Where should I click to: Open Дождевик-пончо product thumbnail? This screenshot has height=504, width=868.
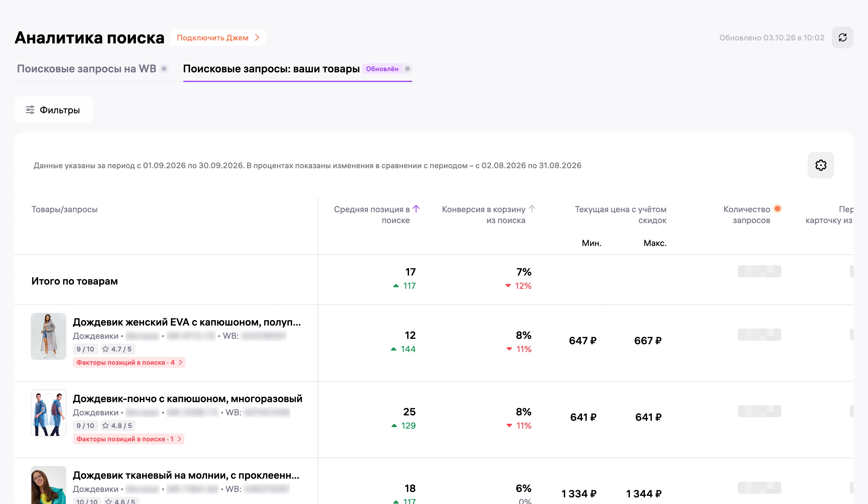click(49, 413)
